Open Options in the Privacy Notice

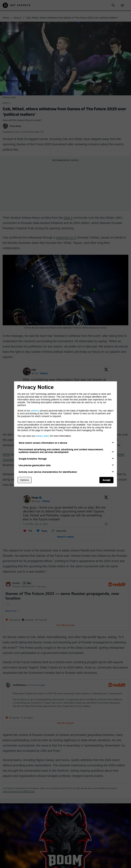pyautogui.click(x=25, y=480)
